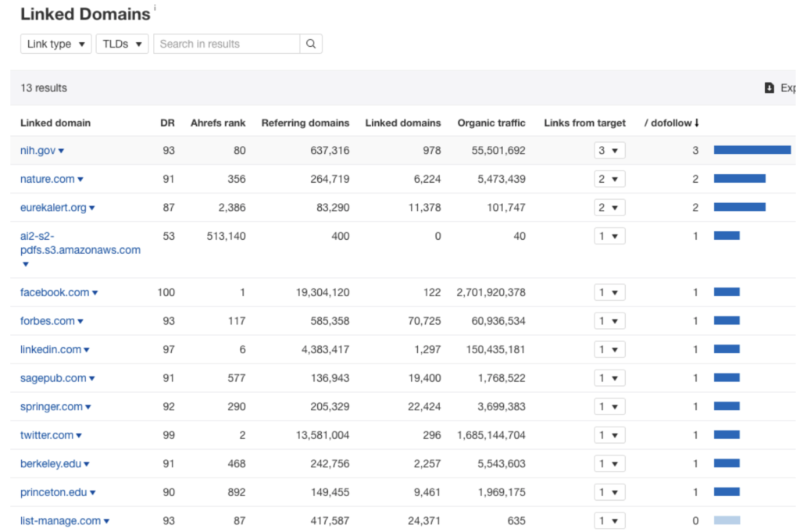Expand links-from-target dropdown for list-manage.com
The image size is (800, 532).
click(x=609, y=521)
